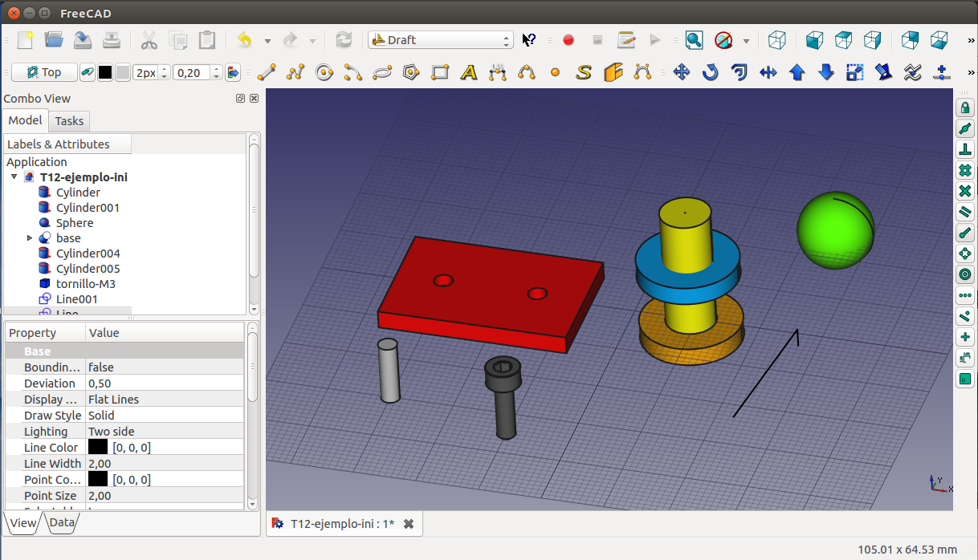This screenshot has height=560, width=978.
Task: Expand the base tree item
Action: point(30,238)
